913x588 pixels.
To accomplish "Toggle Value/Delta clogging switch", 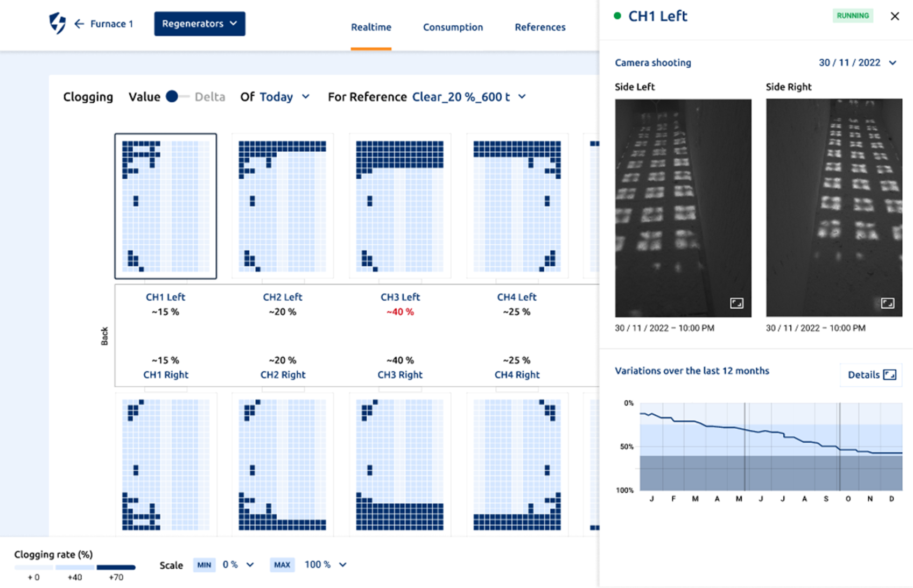I will [x=176, y=97].
